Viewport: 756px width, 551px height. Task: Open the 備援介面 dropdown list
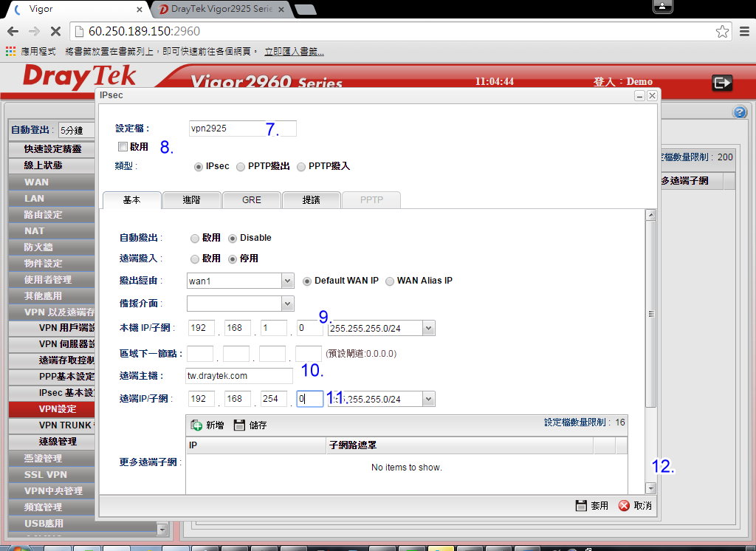(x=287, y=304)
